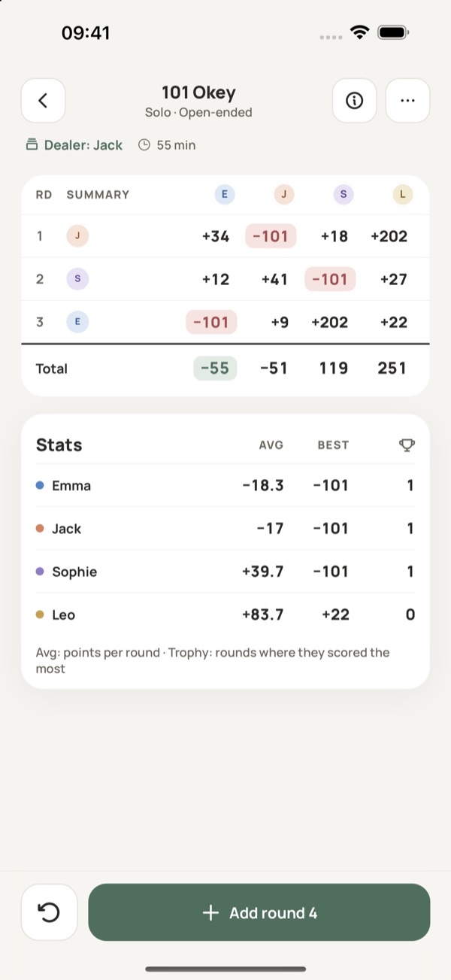Tap the J avatar in round 1
The image size is (451, 980).
click(77, 236)
